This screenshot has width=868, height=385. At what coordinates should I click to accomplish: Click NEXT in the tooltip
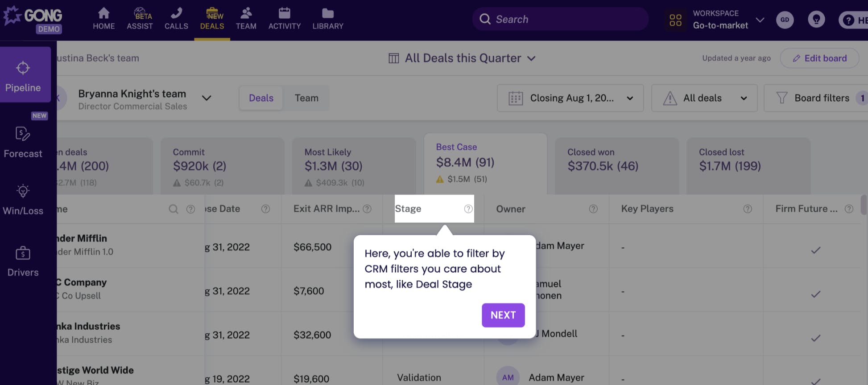point(503,315)
